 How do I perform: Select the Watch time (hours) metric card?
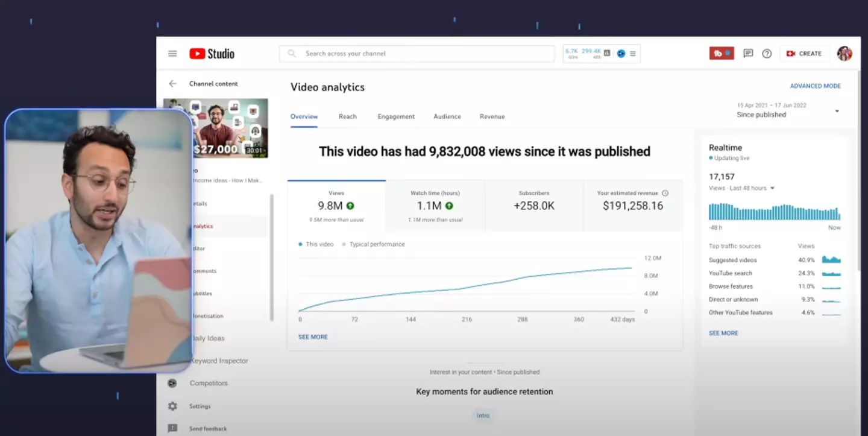click(435, 206)
